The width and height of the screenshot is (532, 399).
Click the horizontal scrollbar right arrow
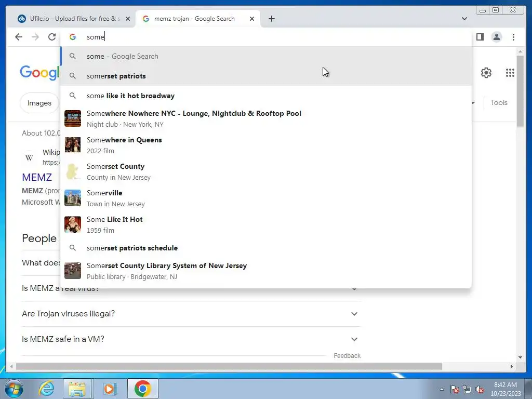[x=512, y=366]
